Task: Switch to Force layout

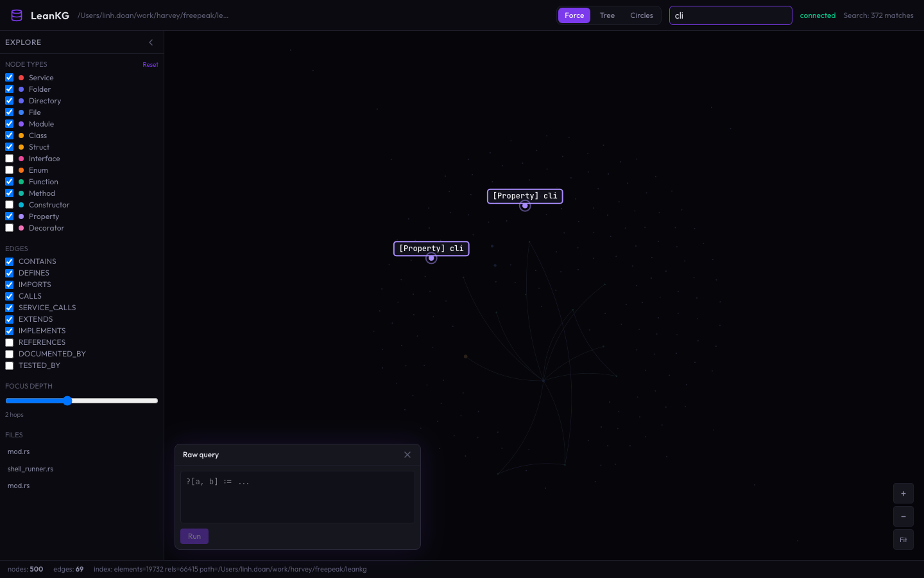Action: pyautogui.click(x=574, y=15)
